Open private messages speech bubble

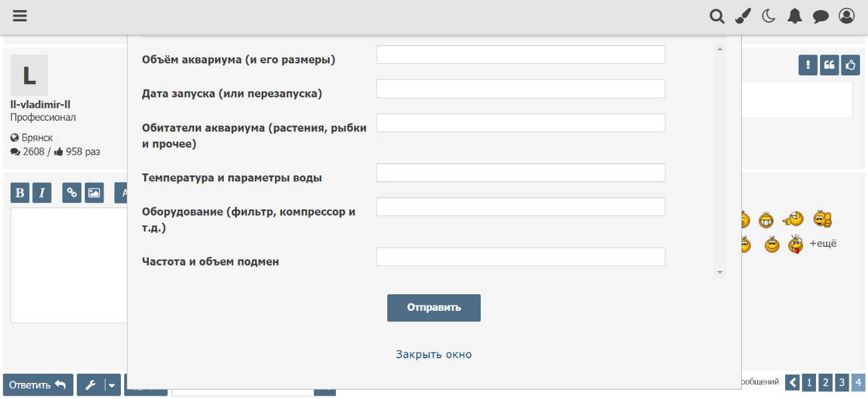coord(821,17)
